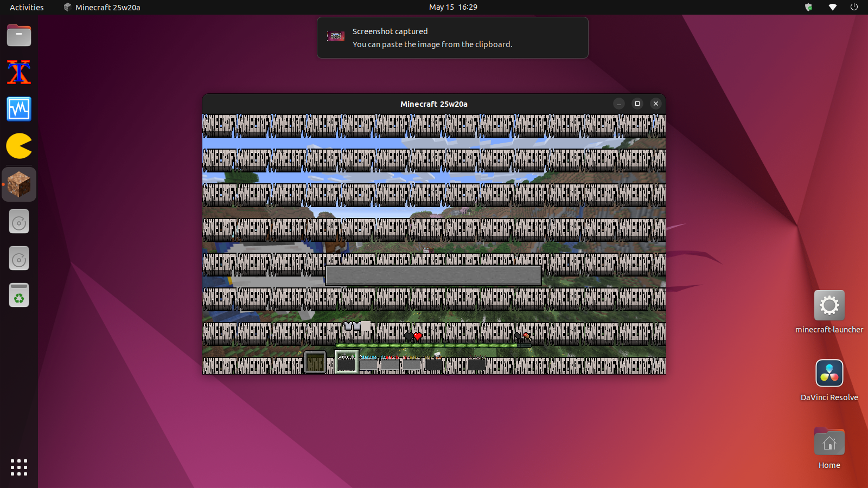
Task: Open the blue waveform monitor dock icon
Action: pos(19,110)
